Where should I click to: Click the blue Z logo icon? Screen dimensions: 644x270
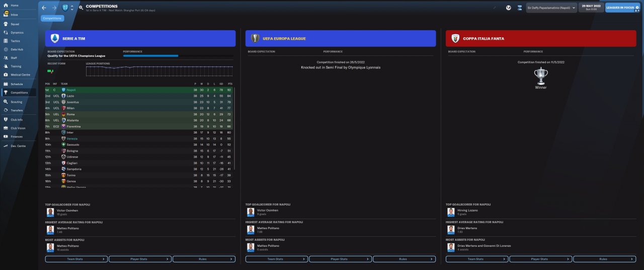pyautogui.click(x=519, y=8)
